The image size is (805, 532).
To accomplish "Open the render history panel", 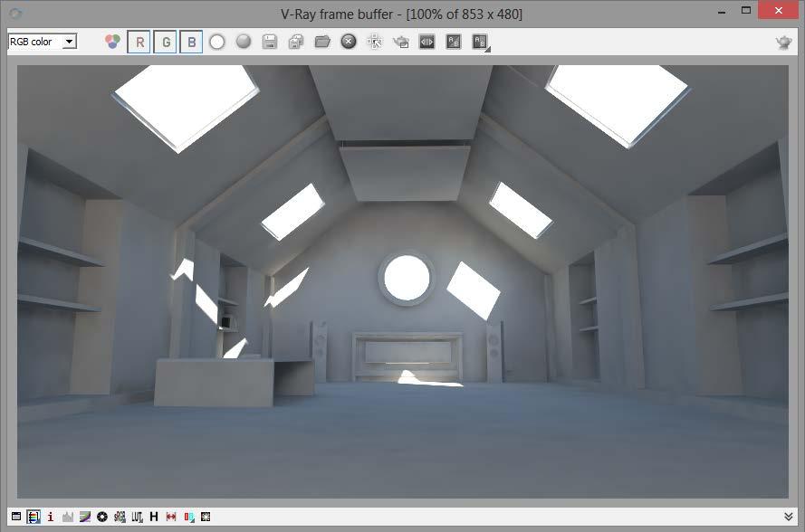I will (x=152, y=518).
